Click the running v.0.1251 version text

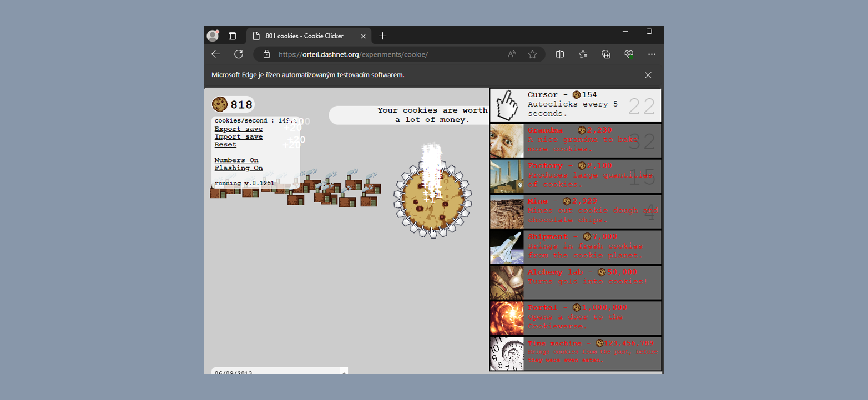244,183
